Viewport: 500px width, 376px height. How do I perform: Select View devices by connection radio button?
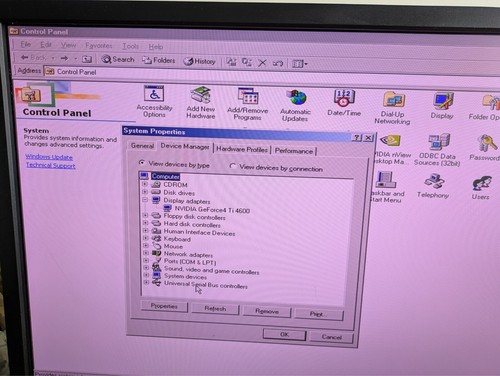click(x=233, y=166)
